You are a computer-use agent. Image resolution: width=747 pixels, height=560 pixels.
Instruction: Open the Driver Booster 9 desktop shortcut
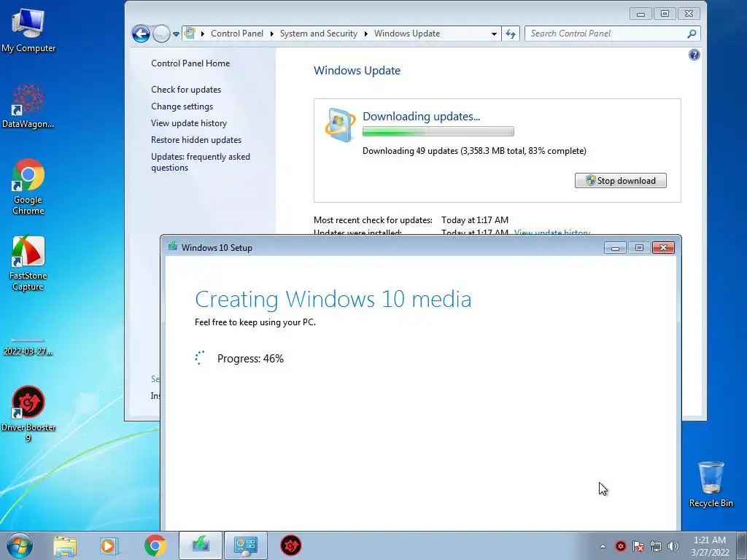pyautogui.click(x=28, y=414)
